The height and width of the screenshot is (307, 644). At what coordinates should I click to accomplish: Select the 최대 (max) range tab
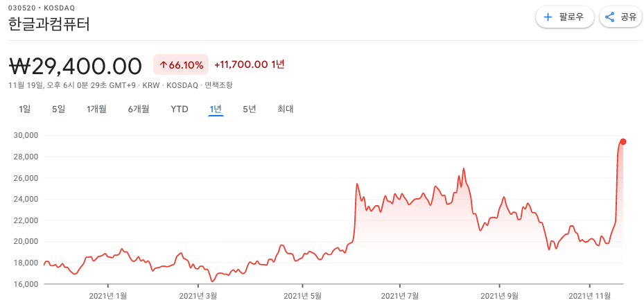[285, 109]
